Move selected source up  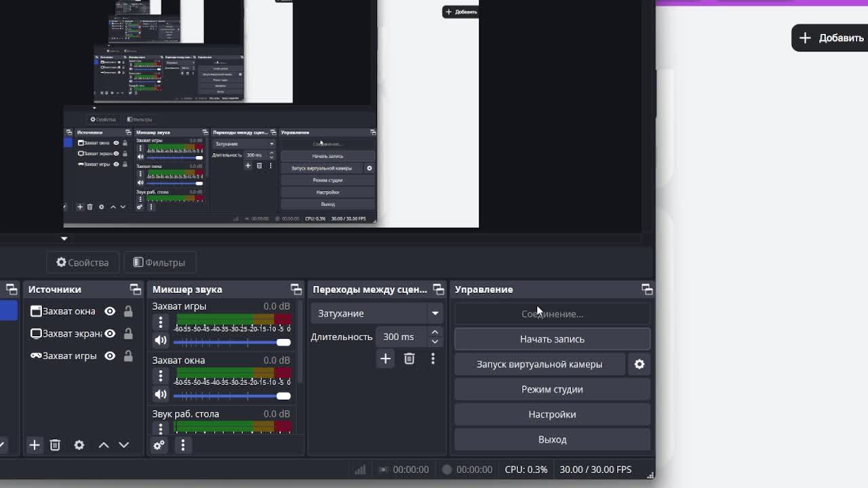pos(104,445)
